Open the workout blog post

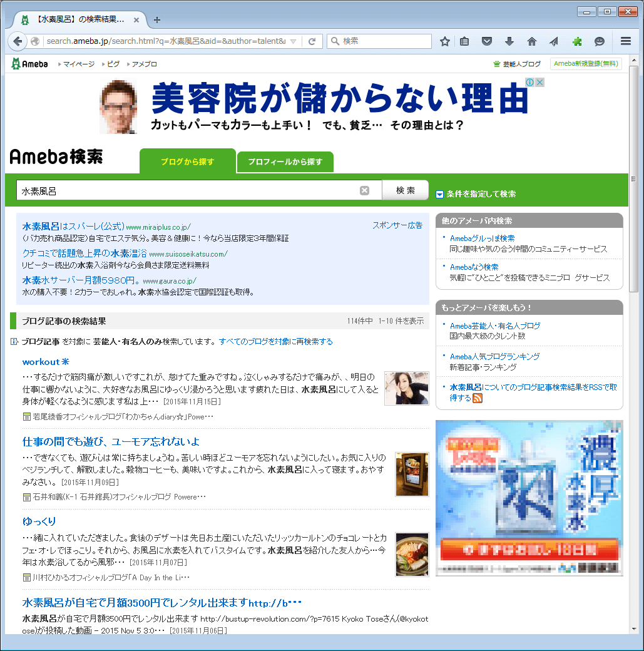[x=46, y=362]
